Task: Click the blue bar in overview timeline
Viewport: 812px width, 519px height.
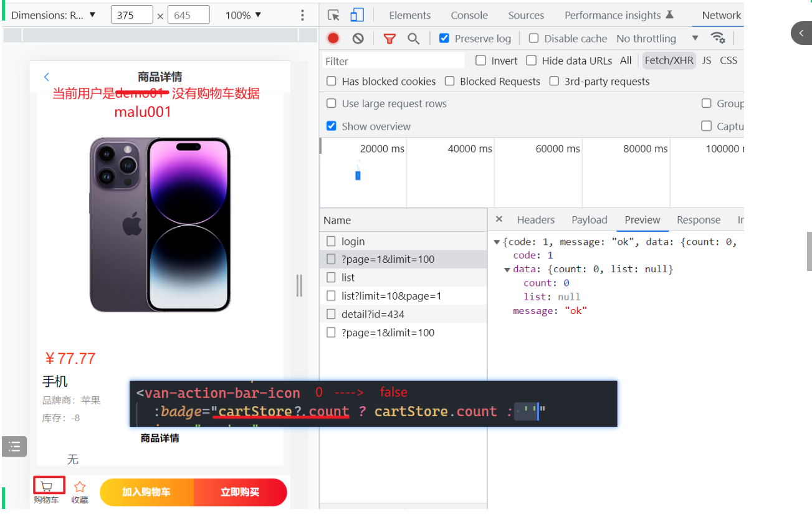Action: click(358, 176)
